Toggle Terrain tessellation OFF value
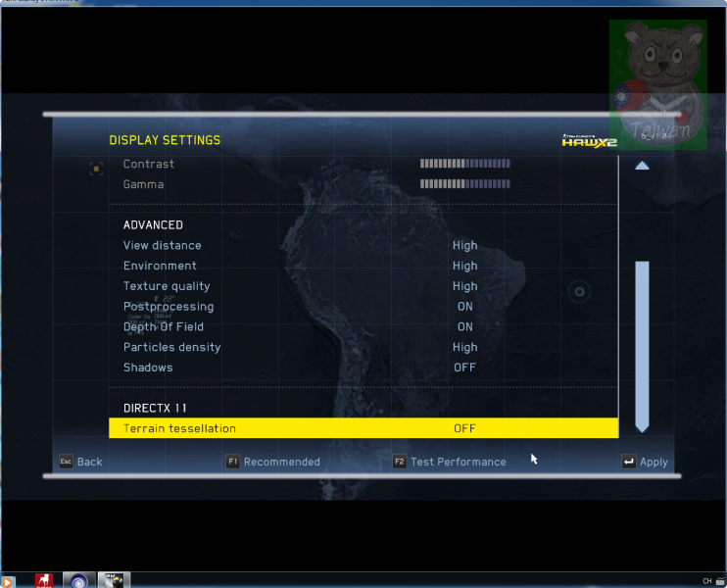727x588 pixels. click(464, 428)
